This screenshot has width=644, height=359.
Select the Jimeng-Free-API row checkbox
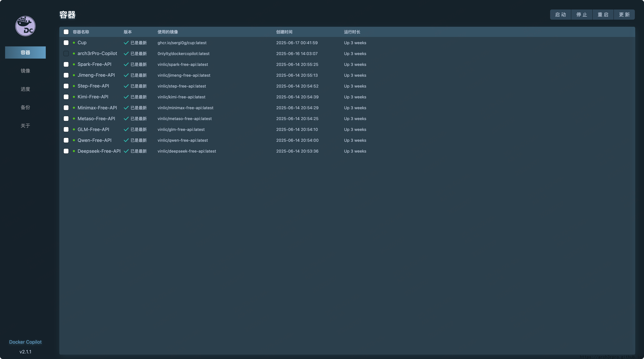pos(66,75)
